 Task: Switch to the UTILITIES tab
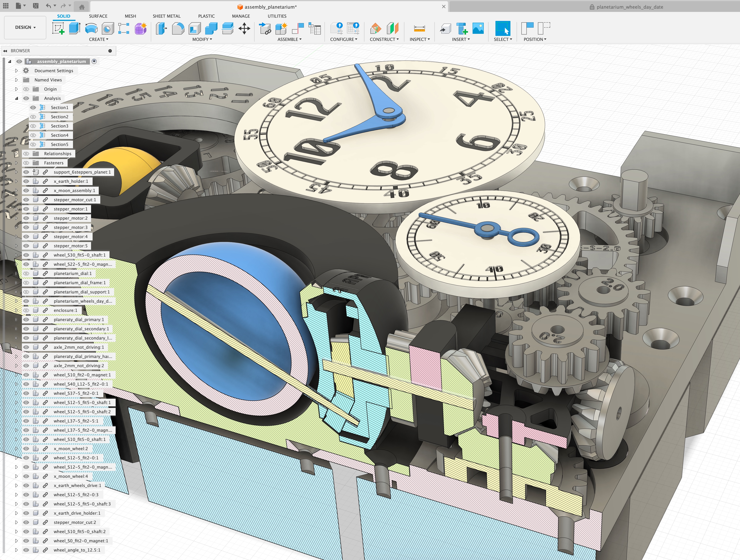click(x=277, y=16)
